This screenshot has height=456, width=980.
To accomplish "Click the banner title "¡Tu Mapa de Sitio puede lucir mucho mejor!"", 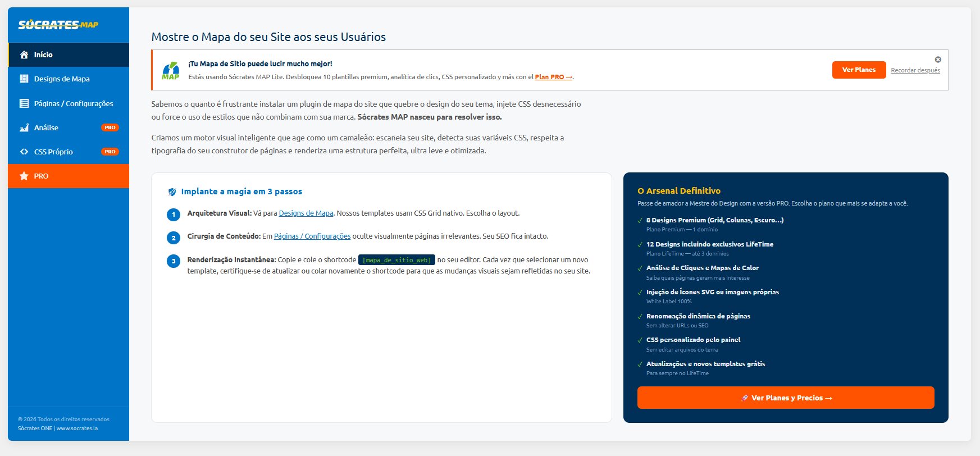I will (x=260, y=64).
